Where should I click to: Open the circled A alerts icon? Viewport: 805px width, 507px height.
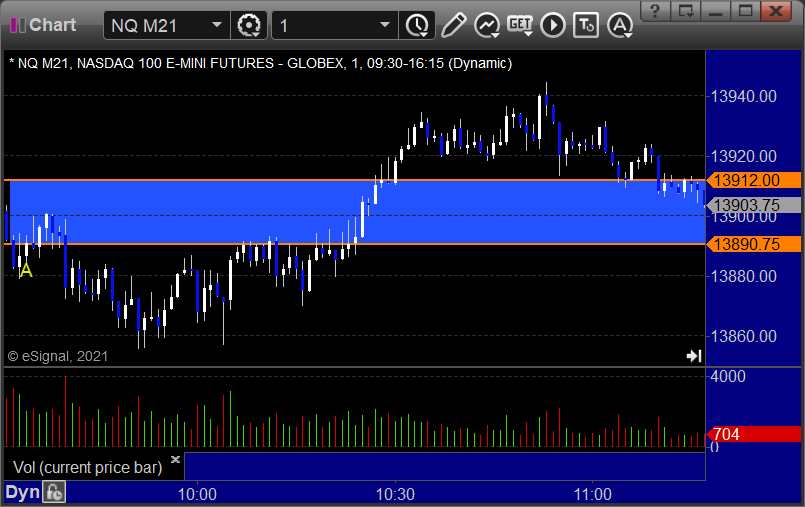[620, 25]
